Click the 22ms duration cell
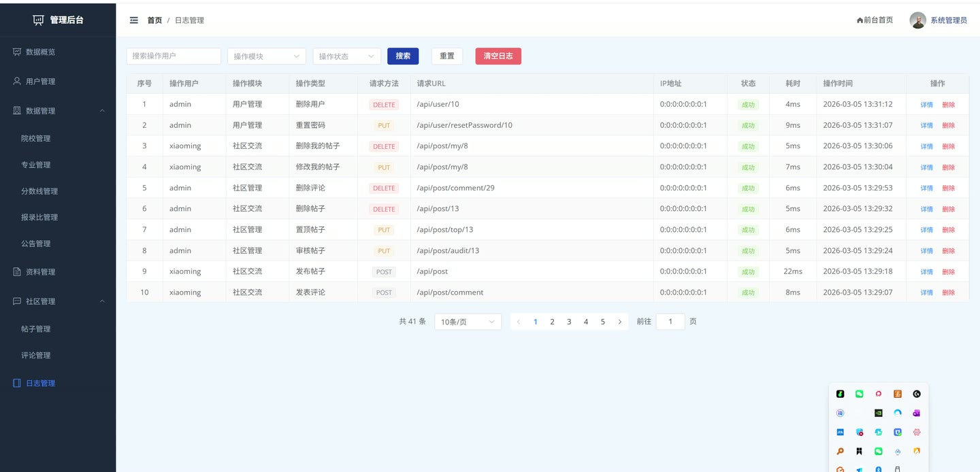The height and width of the screenshot is (472, 980). pos(793,271)
